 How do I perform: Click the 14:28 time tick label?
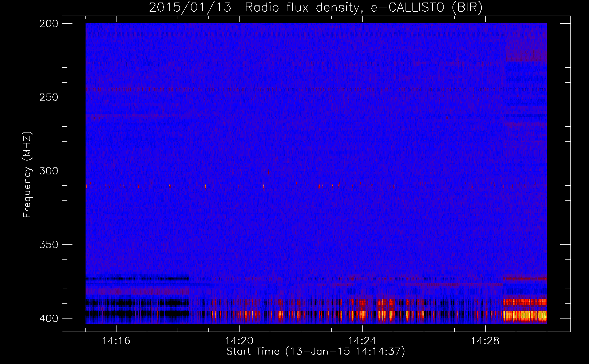pos(485,341)
